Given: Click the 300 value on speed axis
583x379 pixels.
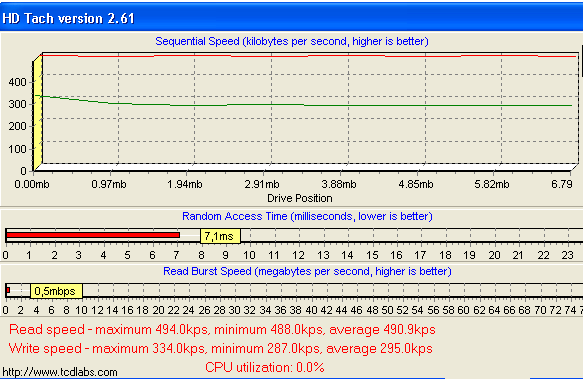Looking at the screenshot, I should [x=18, y=104].
